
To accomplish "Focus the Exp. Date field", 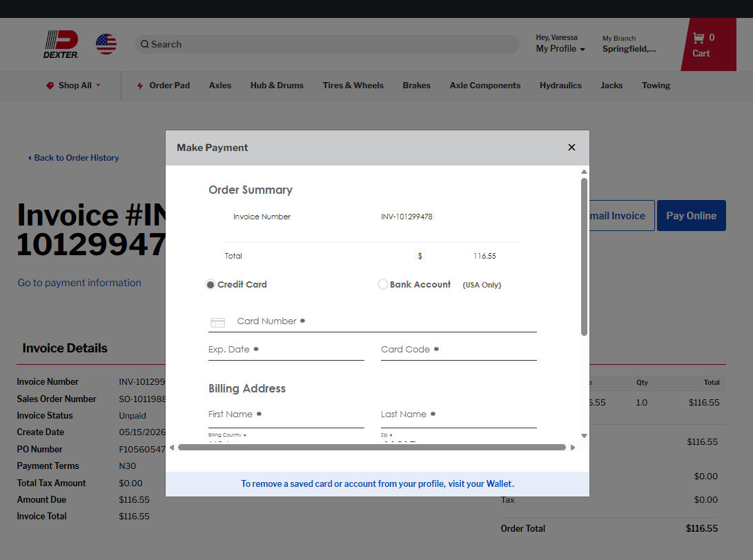I will [x=286, y=350].
